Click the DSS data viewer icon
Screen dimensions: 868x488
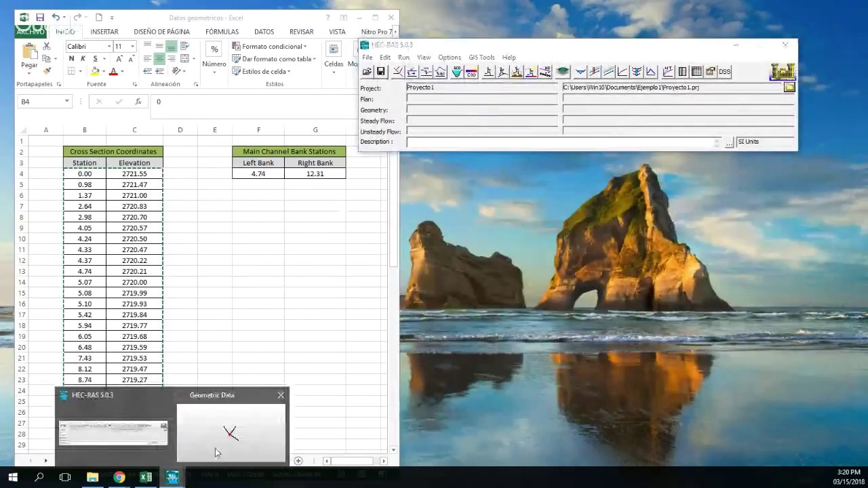[x=724, y=71]
